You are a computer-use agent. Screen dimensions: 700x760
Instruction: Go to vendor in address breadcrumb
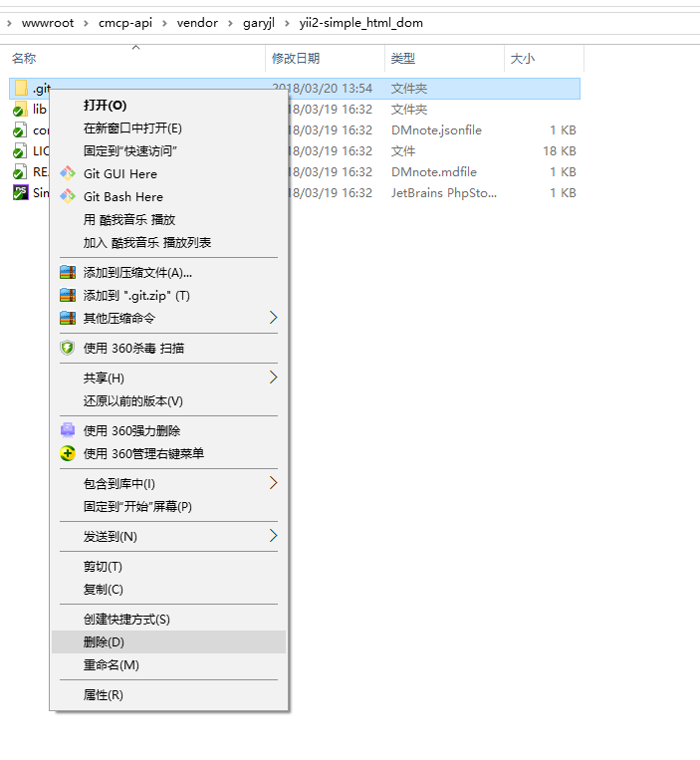(197, 23)
